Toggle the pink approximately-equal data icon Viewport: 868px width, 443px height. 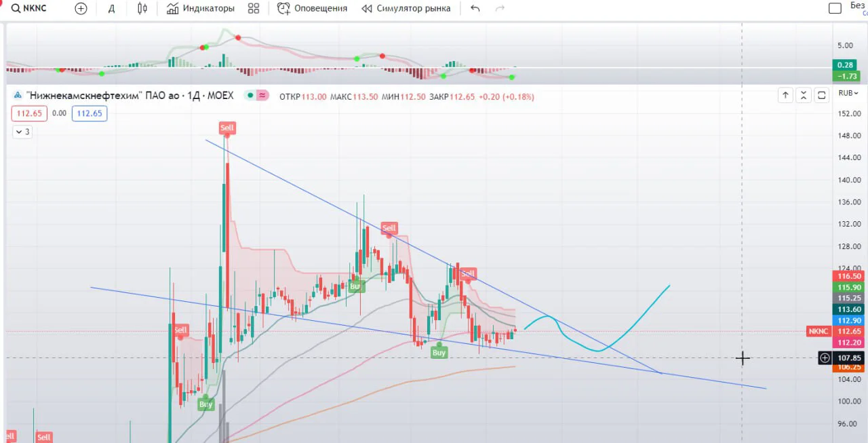click(x=262, y=96)
